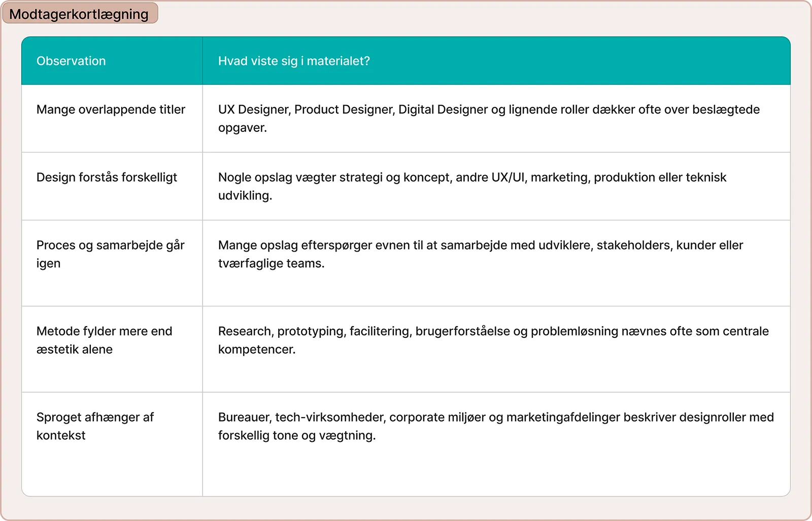Select the 'Proces og samarbejde går igen' cell
The height and width of the screenshot is (521, 812).
pos(112,263)
